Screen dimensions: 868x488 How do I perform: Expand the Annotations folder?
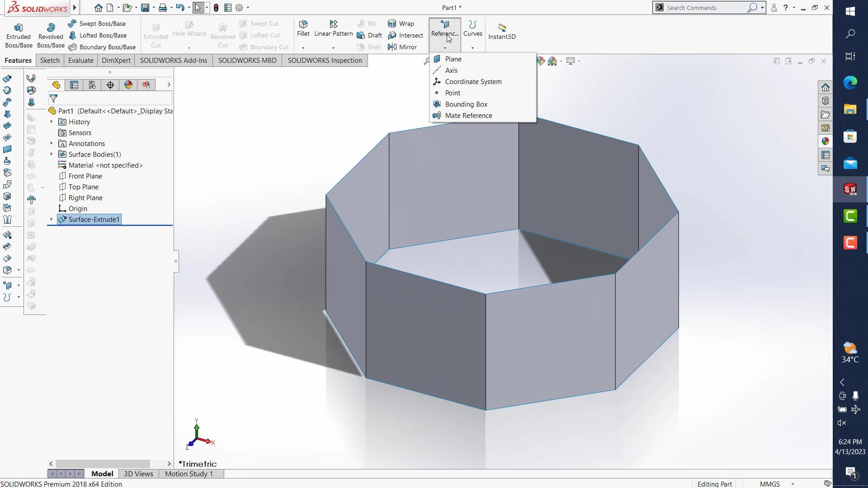tap(51, 144)
